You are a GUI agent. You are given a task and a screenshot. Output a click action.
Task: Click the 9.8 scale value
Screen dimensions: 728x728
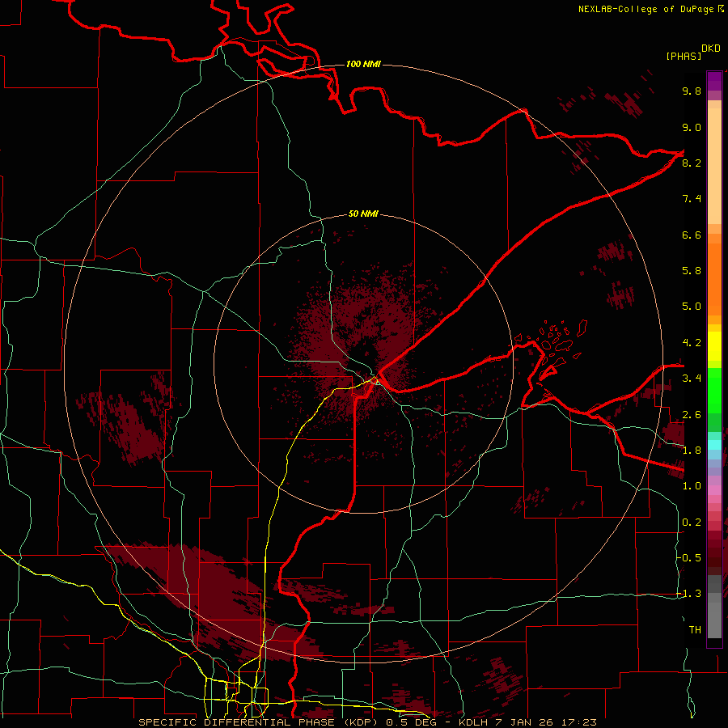692,91
